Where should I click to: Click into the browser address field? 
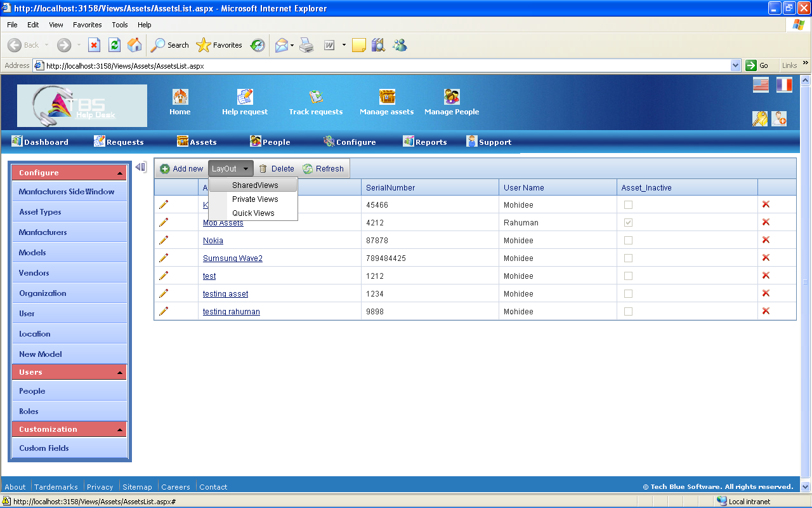(x=387, y=65)
